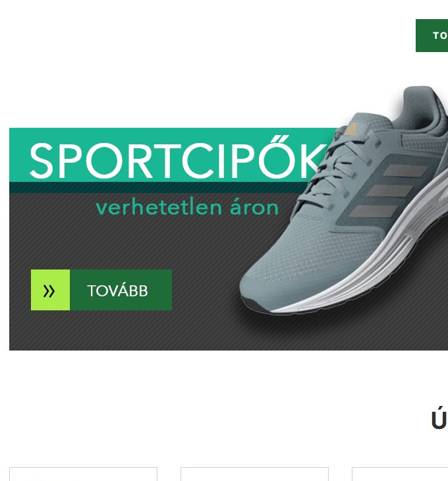Screen dimensions: 448x481
Task: Open the second product card at bottom
Action: coord(254,474)
